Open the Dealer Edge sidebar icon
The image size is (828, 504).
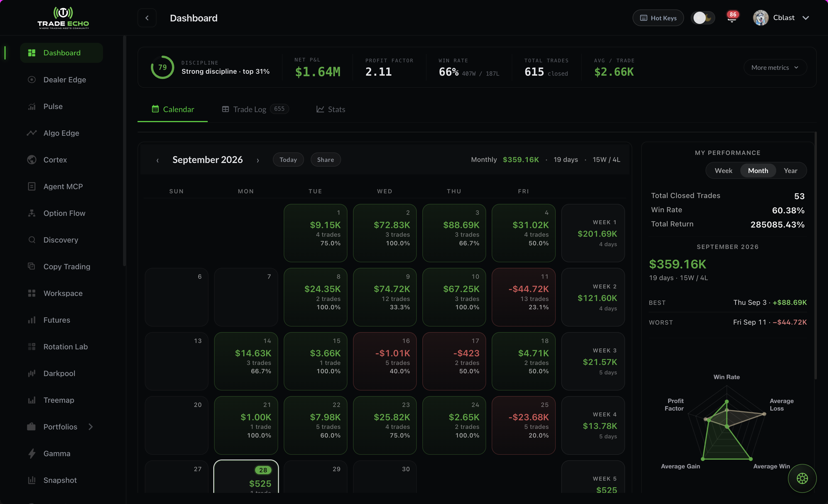click(x=31, y=80)
